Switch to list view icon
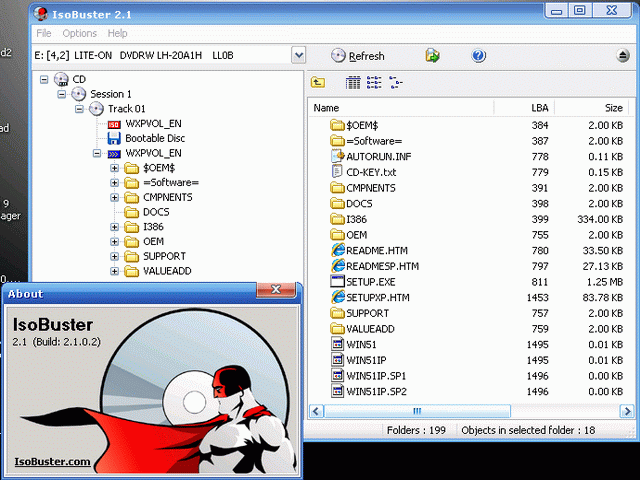 (x=374, y=82)
